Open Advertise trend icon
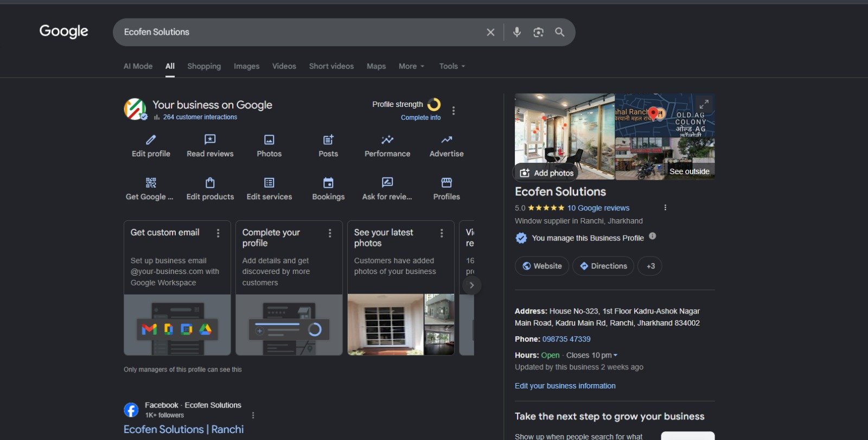 pos(446,140)
